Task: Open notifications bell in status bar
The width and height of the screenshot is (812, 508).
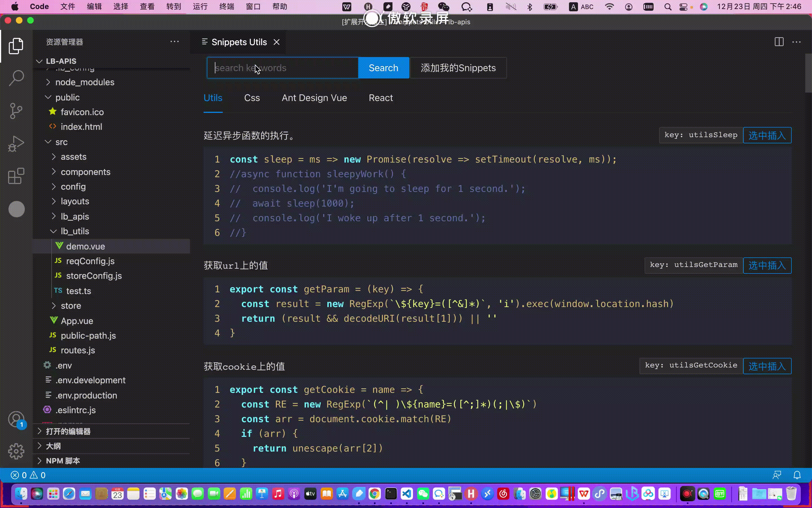Action: click(797, 475)
